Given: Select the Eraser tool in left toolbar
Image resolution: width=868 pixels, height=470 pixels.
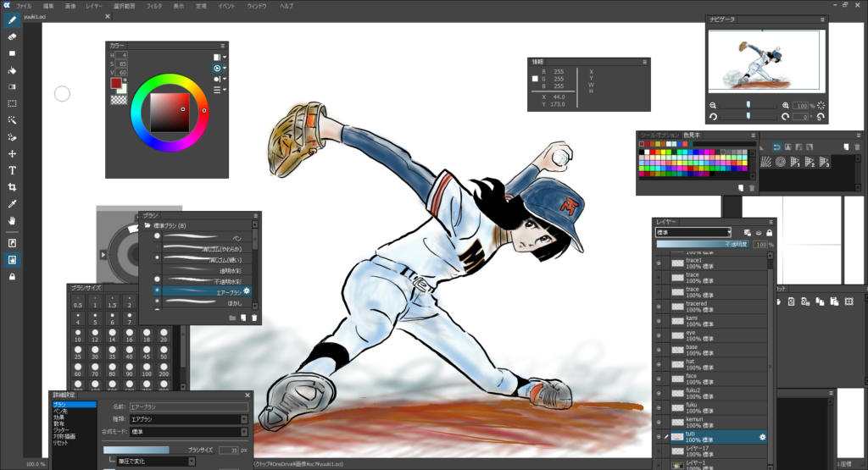Looking at the screenshot, I should click(12, 36).
